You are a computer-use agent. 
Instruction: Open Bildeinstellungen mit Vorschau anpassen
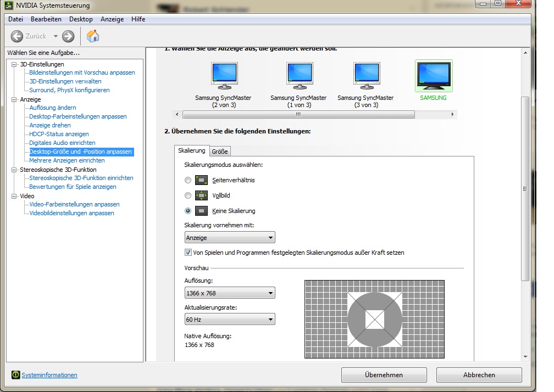click(82, 72)
